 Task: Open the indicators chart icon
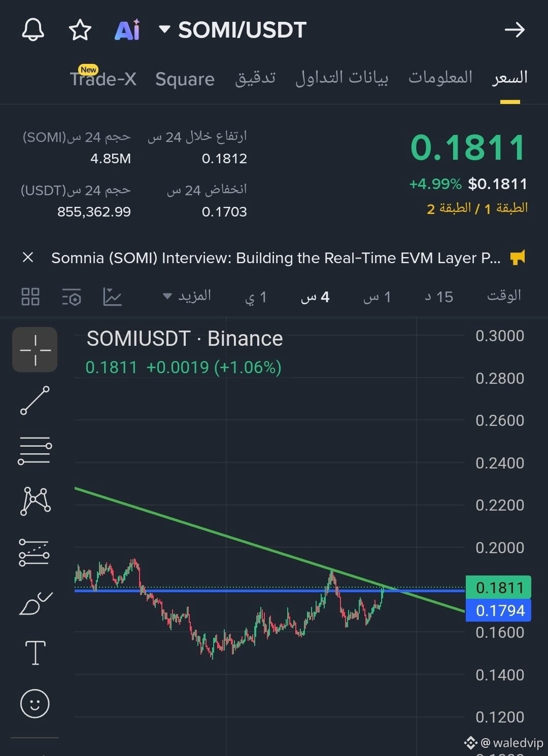pos(112,297)
